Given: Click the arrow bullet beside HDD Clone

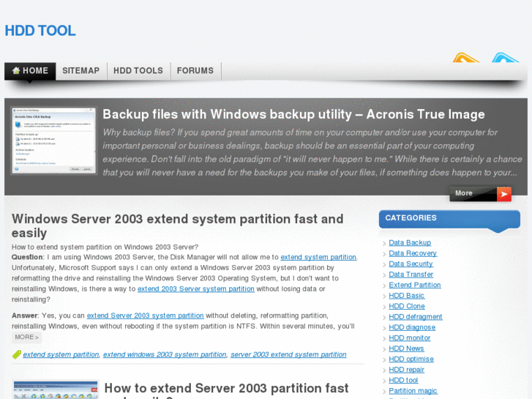Looking at the screenshot, I should [384, 307].
